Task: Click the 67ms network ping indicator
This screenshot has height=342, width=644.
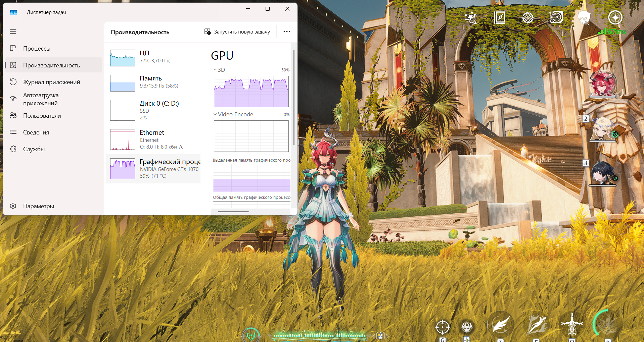Action: (612, 32)
